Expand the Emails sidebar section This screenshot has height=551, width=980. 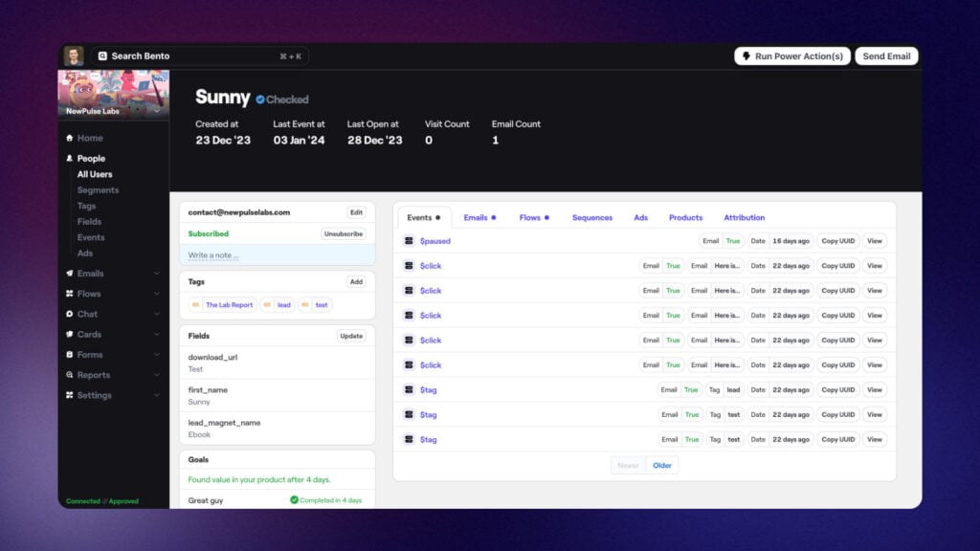coord(157,274)
